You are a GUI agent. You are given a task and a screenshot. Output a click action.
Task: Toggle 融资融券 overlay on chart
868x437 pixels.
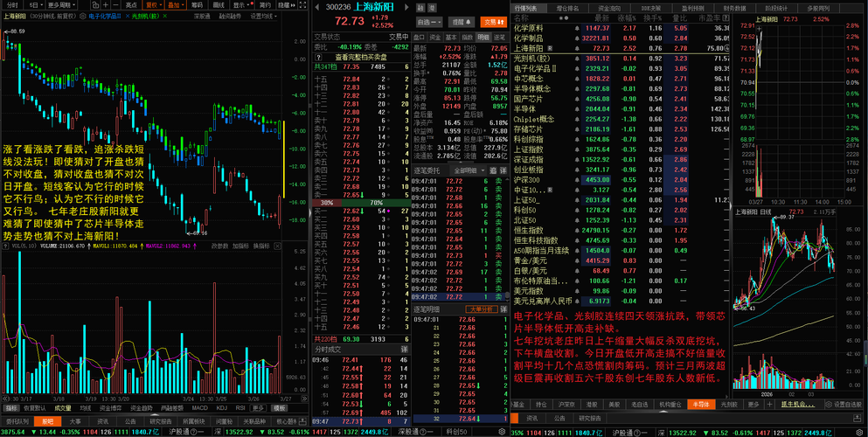(230, 16)
